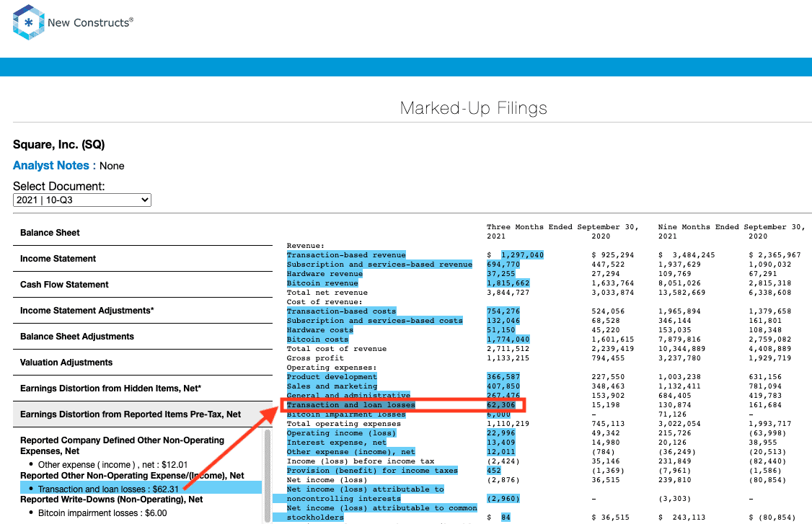The image size is (812, 524).
Task: Click the highlighted value 1,774,040
Action: click(508, 339)
